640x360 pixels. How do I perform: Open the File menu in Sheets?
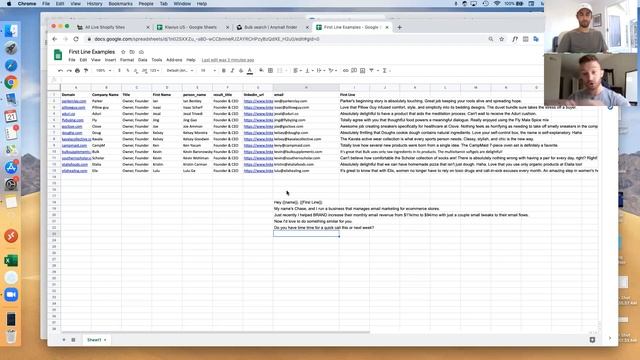coord(72,60)
